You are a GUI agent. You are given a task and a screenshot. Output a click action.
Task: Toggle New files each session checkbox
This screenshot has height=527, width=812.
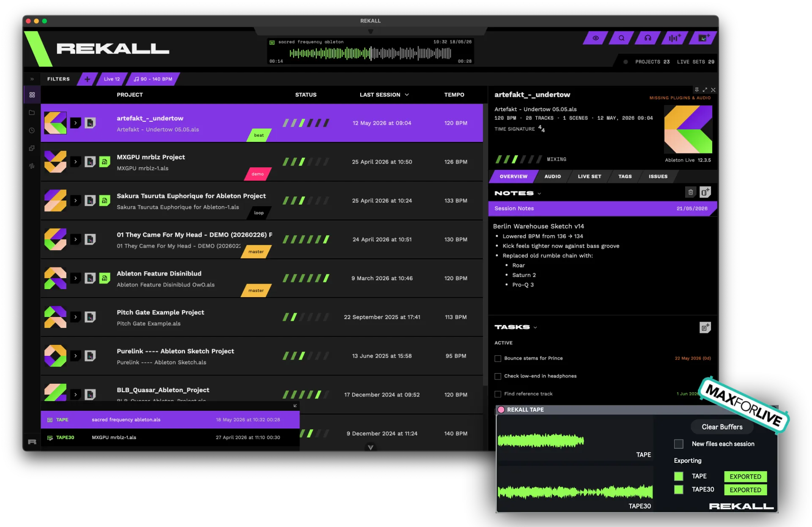[x=678, y=444]
